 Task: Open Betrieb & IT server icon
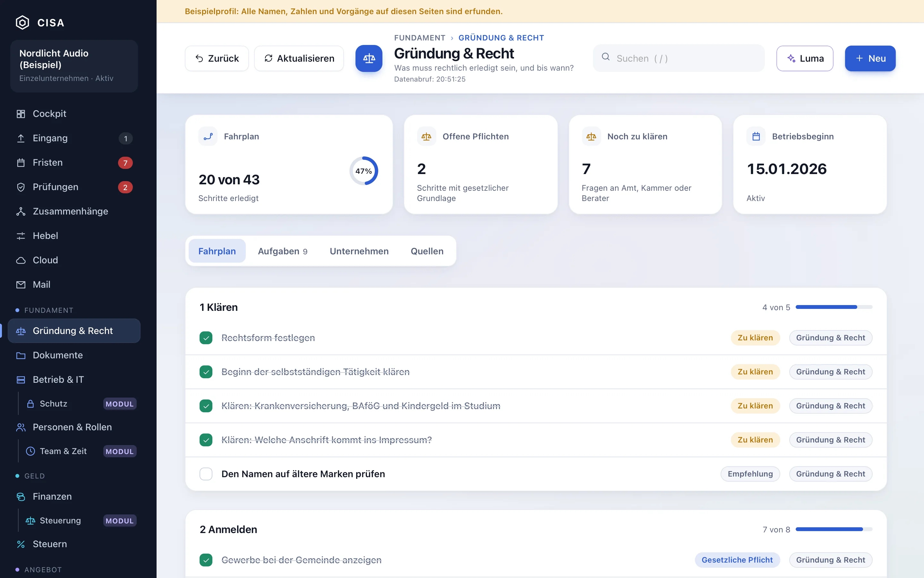[x=21, y=380]
